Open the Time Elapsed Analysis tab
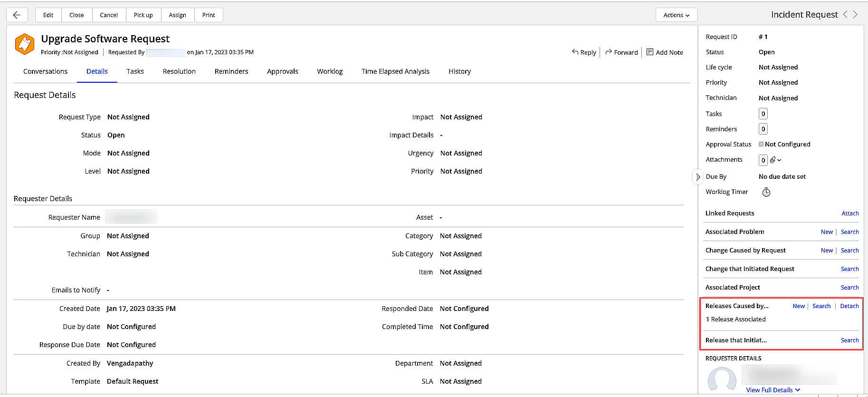The width and height of the screenshot is (868, 397). tap(395, 71)
